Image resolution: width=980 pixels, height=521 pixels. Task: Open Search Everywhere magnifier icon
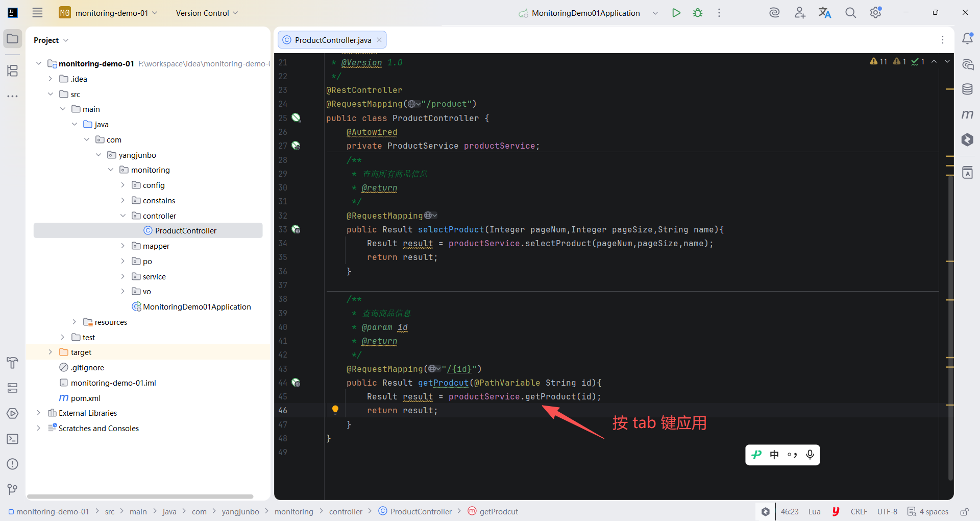coord(850,13)
